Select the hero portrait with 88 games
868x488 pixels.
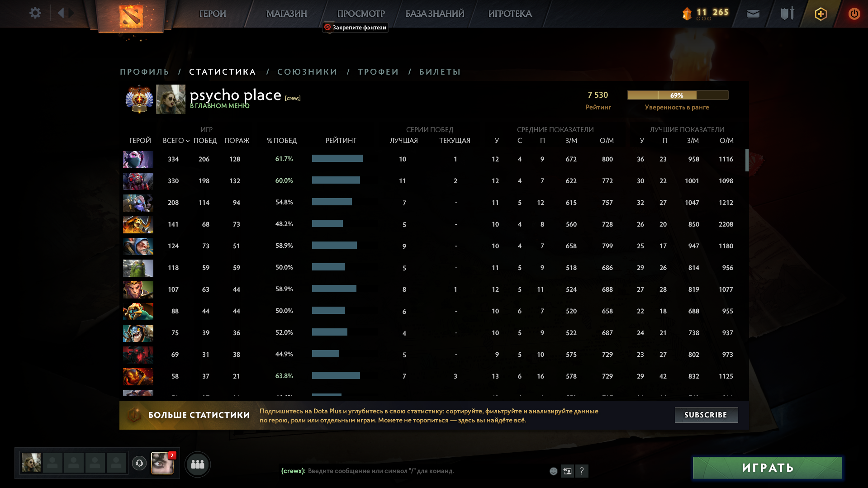click(138, 312)
